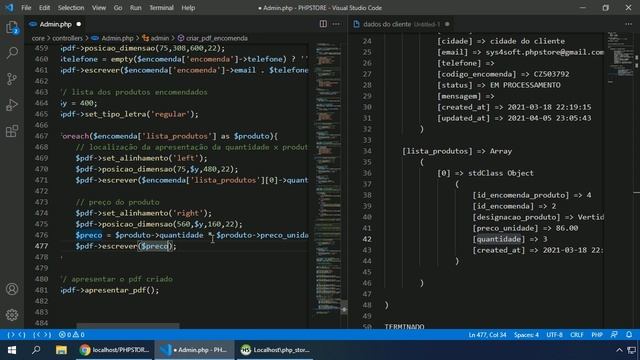640x360 pixels.
Task: Open more actions for Admin.php editor group
Action: point(336,24)
